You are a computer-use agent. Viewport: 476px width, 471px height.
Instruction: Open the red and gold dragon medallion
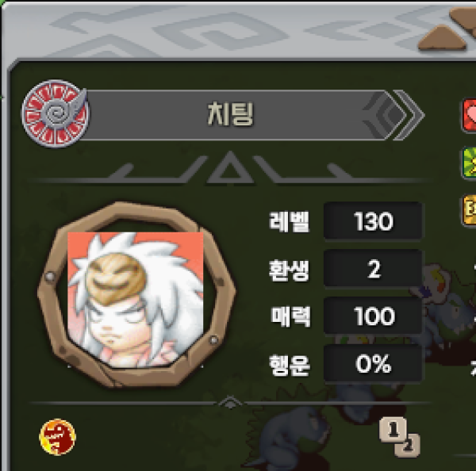click(x=57, y=437)
